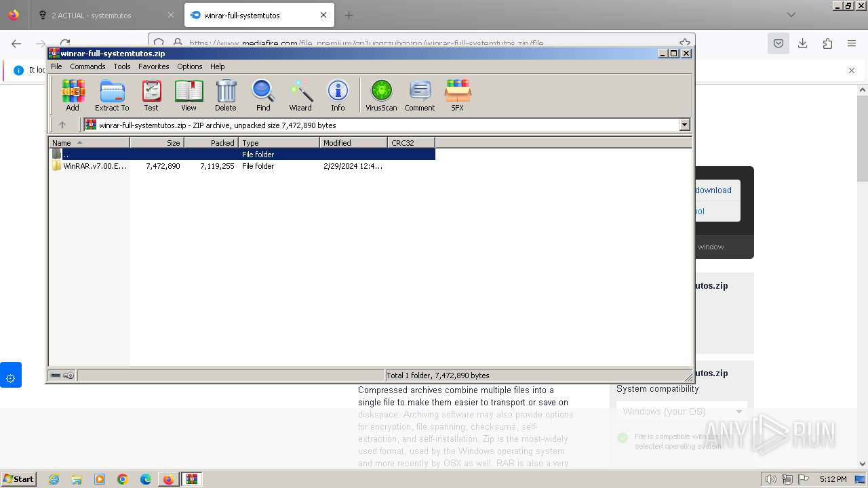Open Internet Explorer from the taskbar
The image size is (868, 488).
pos(54,479)
